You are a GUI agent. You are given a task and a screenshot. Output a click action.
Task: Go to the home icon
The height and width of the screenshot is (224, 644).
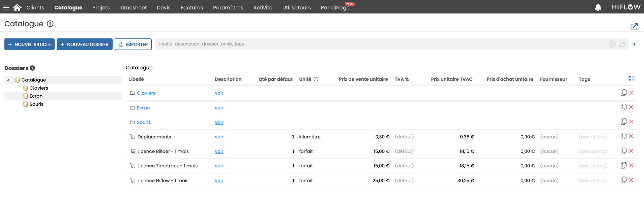[x=17, y=7]
